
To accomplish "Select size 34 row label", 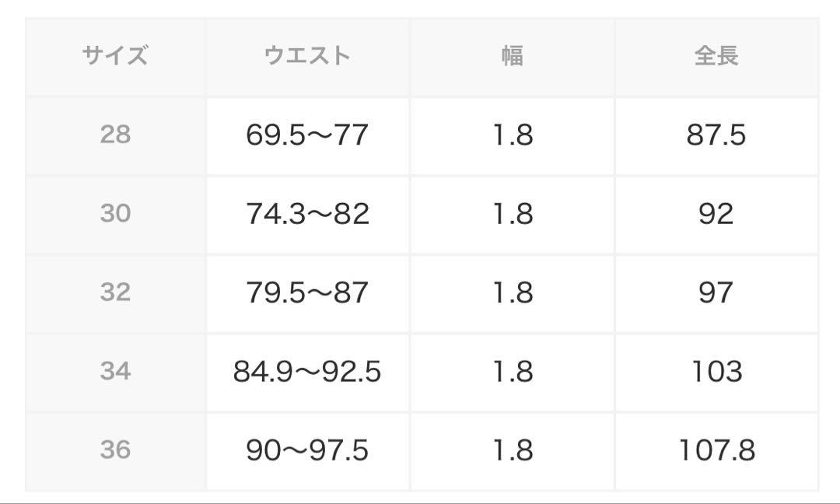I will [x=115, y=371].
